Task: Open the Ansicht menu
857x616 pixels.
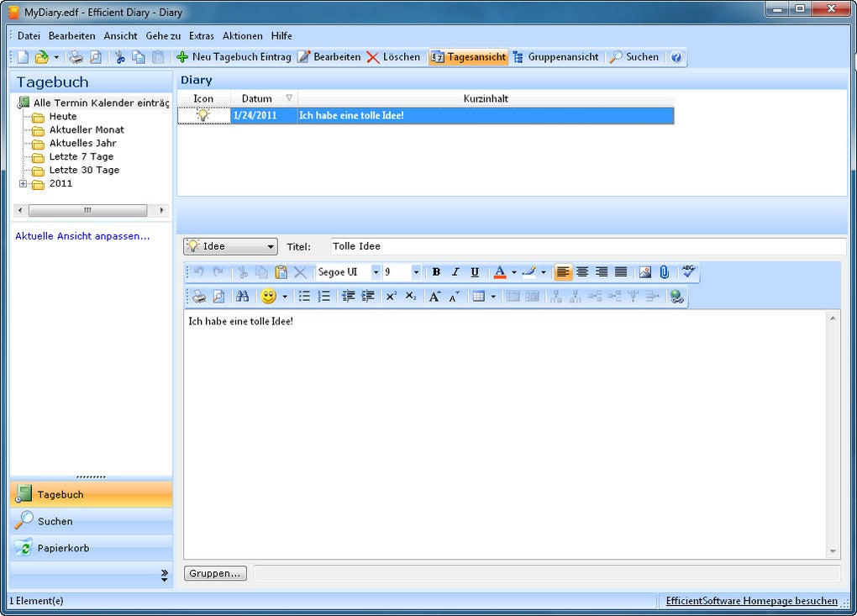Action: coord(120,36)
